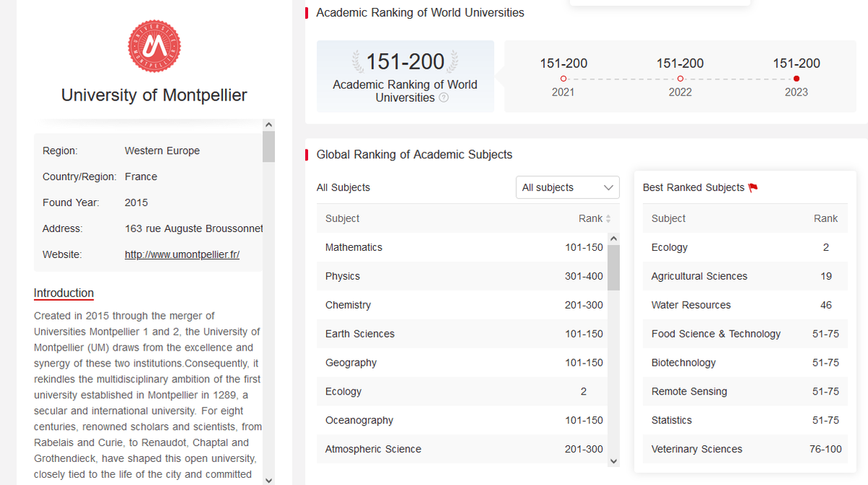The height and width of the screenshot is (485, 868).
Task: Click the University of Montpellier logo
Action: pos(154,46)
